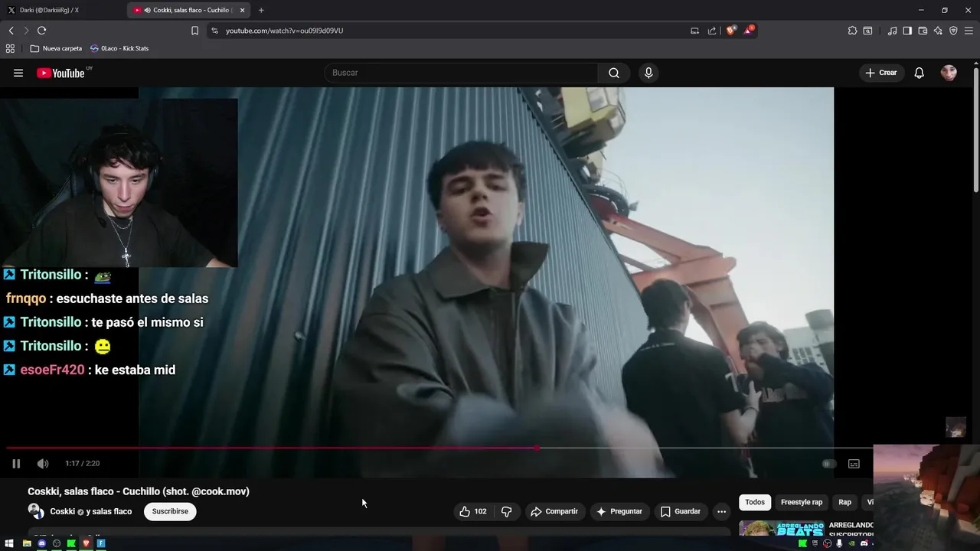Viewport: 980px width, 551px height.
Task: Open the Arreglando Beats recommended video thumbnail
Action: [781, 528]
